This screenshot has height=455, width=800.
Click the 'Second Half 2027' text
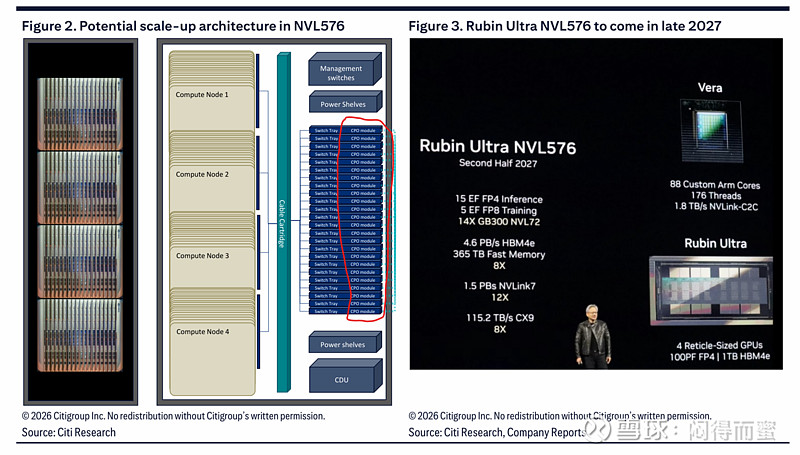click(x=498, y=163)
